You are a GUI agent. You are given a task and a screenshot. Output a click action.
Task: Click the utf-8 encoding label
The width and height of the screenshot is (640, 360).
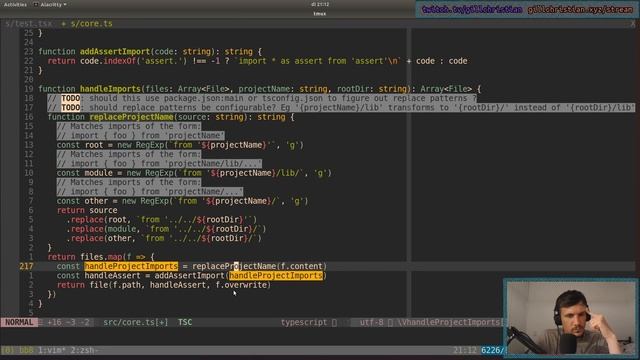point(371,322)
